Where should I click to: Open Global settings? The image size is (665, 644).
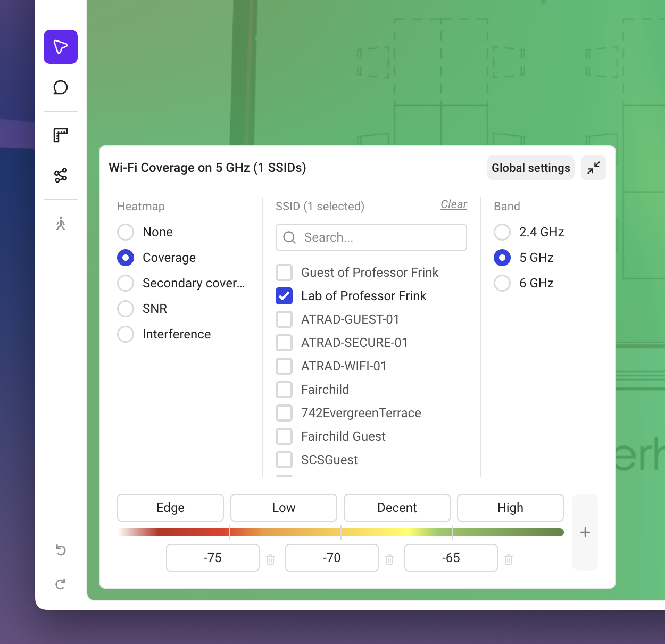click(530, 168)
